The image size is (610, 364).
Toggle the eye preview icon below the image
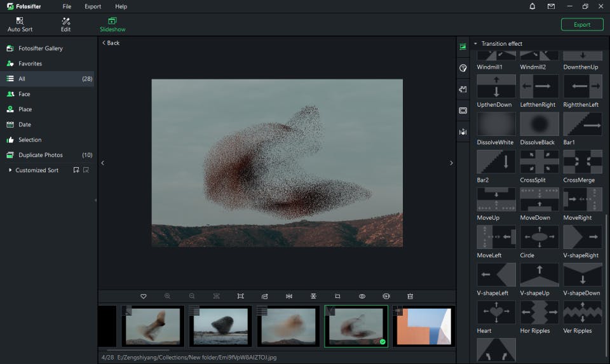tap(362, 296)
